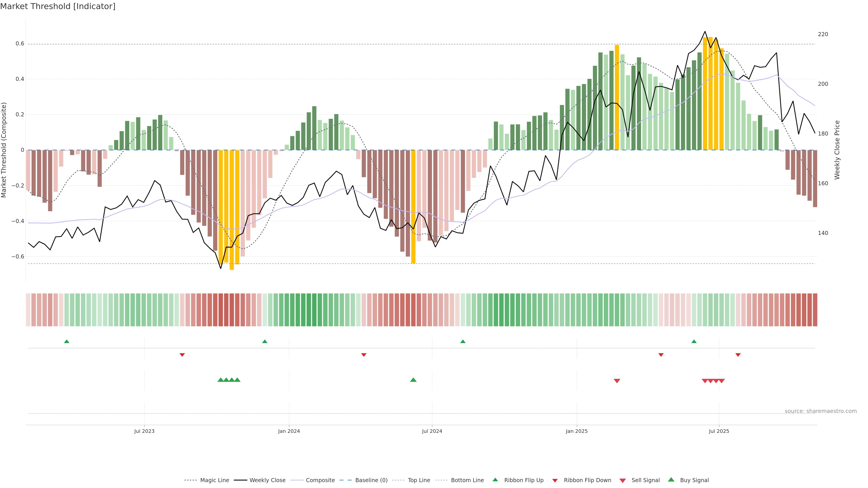This screenshot has height=488, width=868.
Task: Toggle the Weekly Close legend entry
Action: [x=267, y=480]
